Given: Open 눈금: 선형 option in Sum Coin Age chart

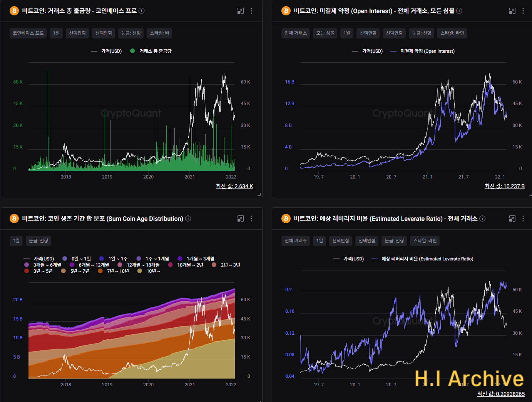Looking at the screenshot, I should 38,241.
